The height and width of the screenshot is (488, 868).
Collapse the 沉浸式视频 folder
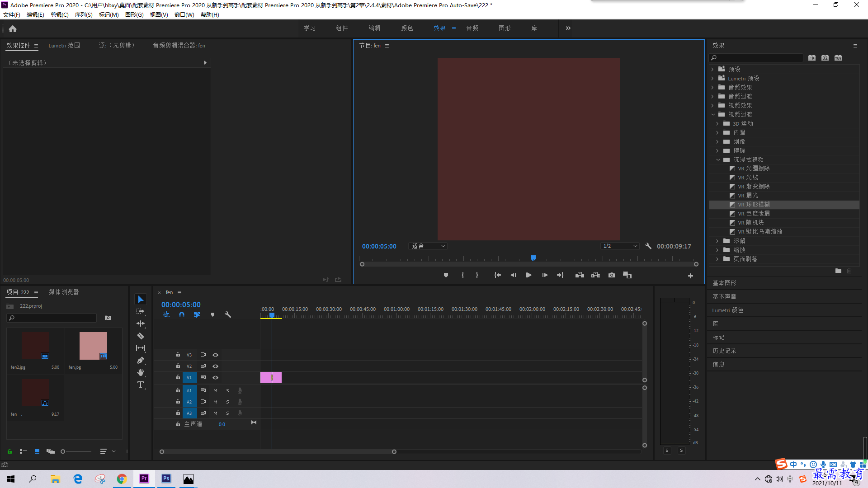718,160
